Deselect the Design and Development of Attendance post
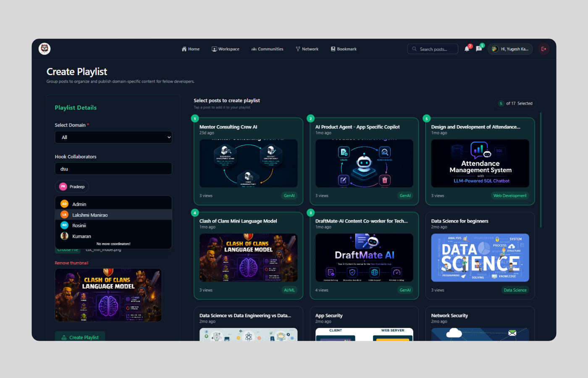Screen dimensions: 588x378 (x=480, y=161)
